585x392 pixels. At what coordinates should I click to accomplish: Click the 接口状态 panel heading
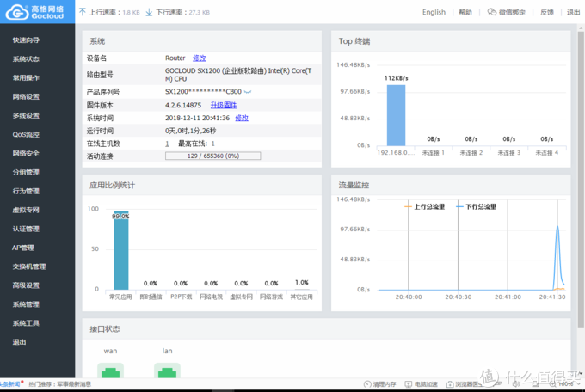pos(105,329)
